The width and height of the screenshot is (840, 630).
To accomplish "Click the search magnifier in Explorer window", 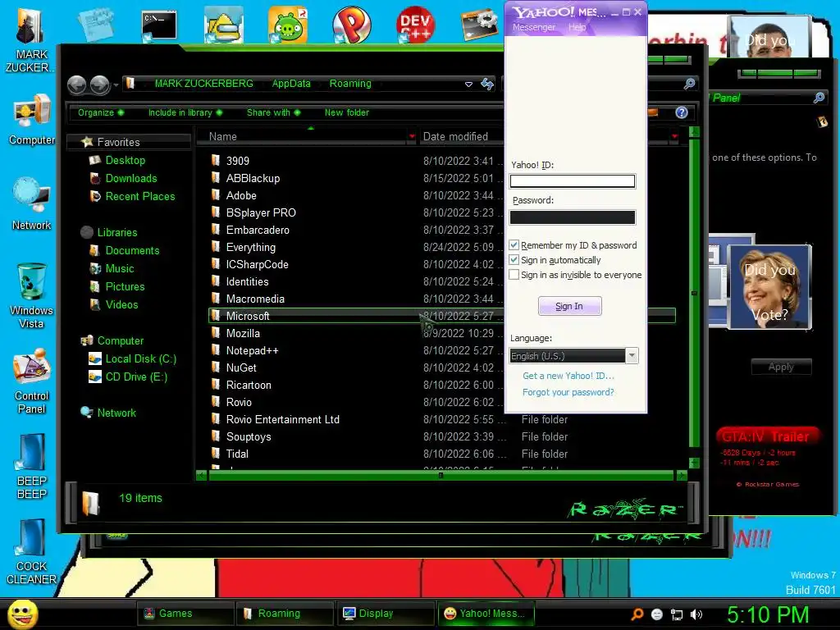I will click(689, 84).
